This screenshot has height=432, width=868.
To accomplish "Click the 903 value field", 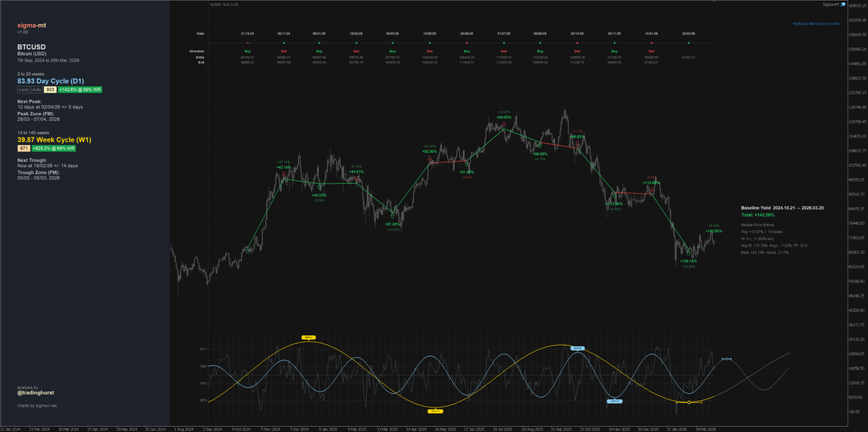I will click(x=50, y=90).
